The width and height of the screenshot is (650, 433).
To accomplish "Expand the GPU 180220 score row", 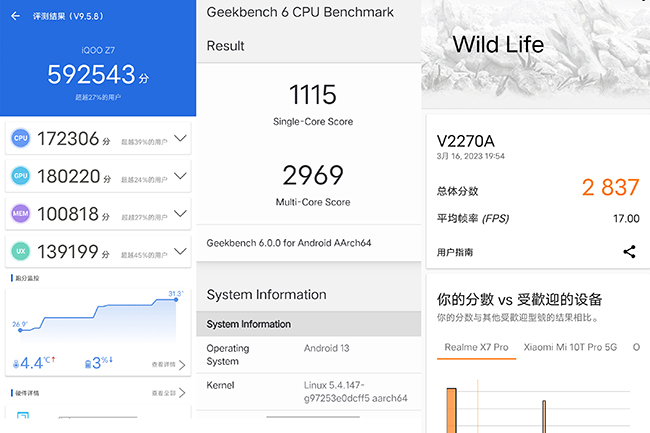I will pos(180,176).
